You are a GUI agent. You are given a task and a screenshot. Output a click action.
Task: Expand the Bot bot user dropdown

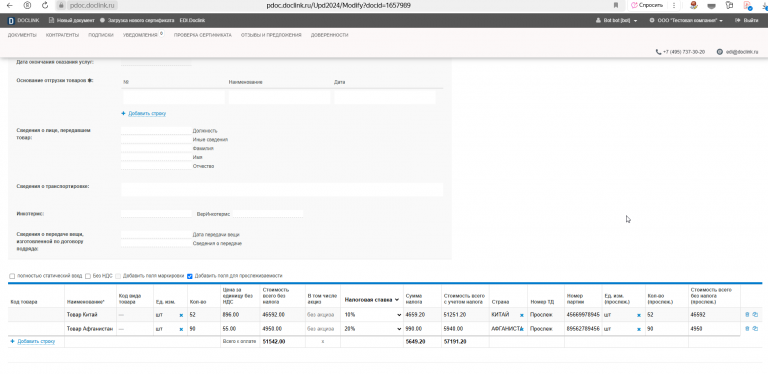pos(617,21)
